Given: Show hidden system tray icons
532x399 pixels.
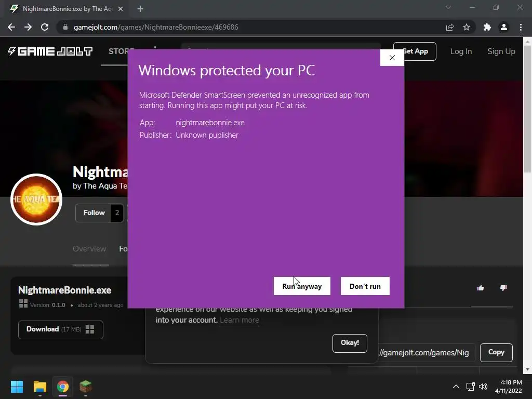Looking at the screenshot, I should pos(456,387).
